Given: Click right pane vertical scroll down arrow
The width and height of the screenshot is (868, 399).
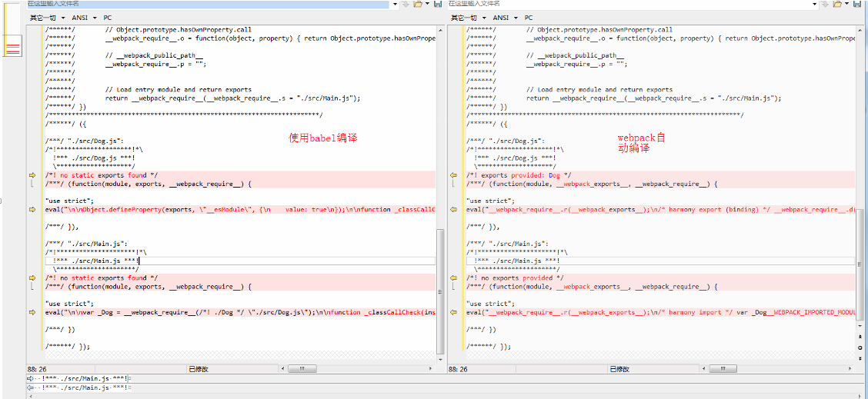Looking at the screenshot, I should coord(861,325).
